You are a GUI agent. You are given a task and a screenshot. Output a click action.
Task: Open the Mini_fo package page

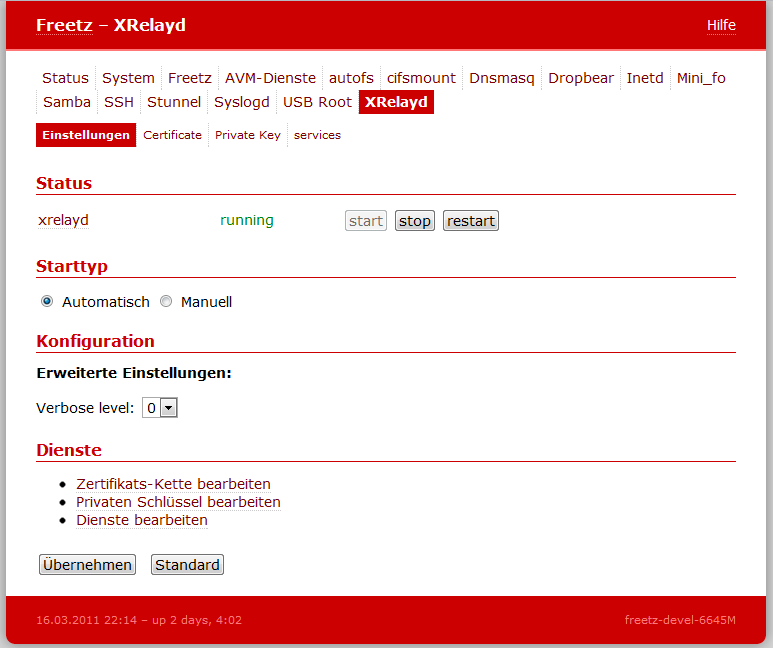tap(701, 78)
